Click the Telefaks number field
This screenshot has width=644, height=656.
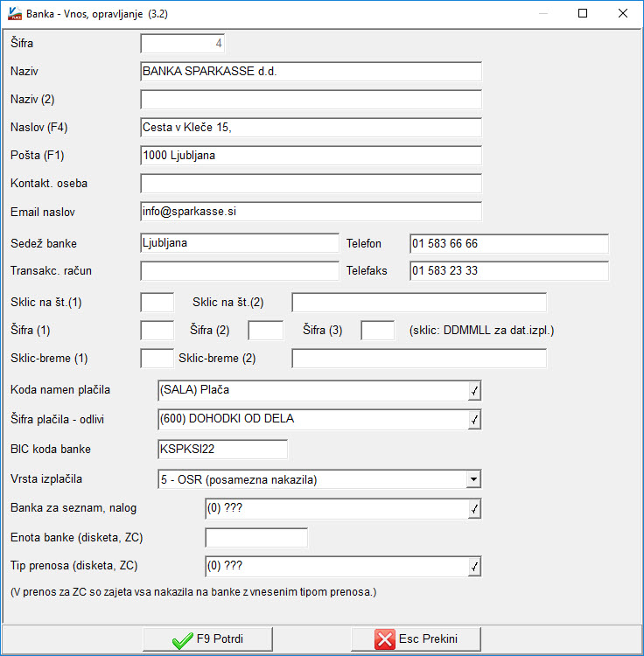509,270
